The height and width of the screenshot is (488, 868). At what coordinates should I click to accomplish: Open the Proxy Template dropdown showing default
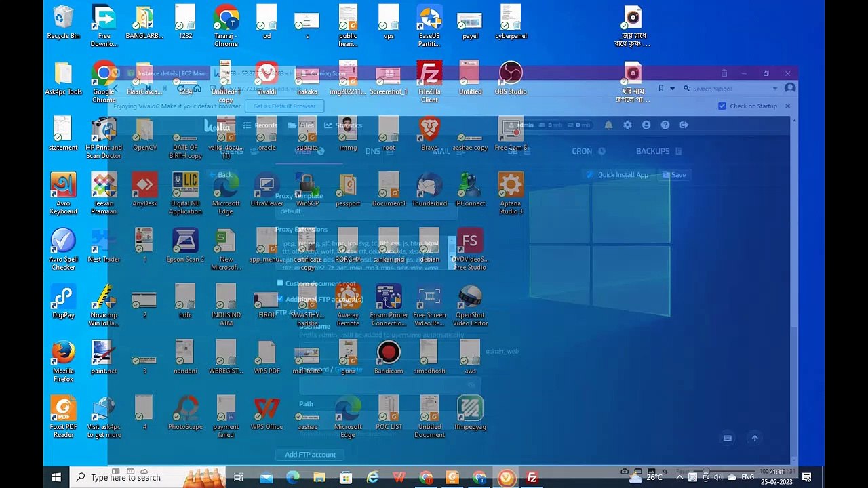pos(366,211)
